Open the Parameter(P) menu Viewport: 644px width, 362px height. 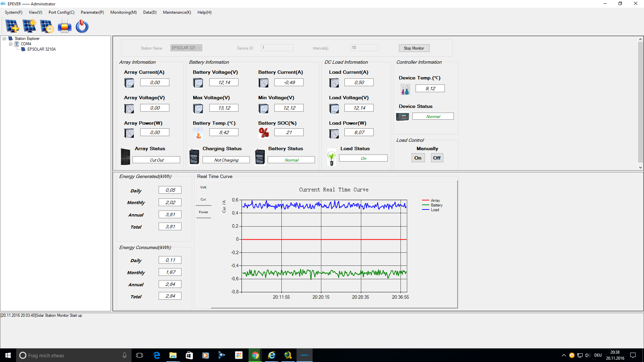(x=92, y=12)
